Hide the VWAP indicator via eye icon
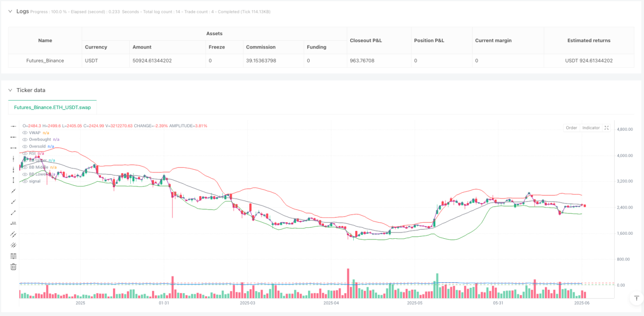The height and width of the screenshot is (316, 644). pyautogui.click(x=25, y=133)
